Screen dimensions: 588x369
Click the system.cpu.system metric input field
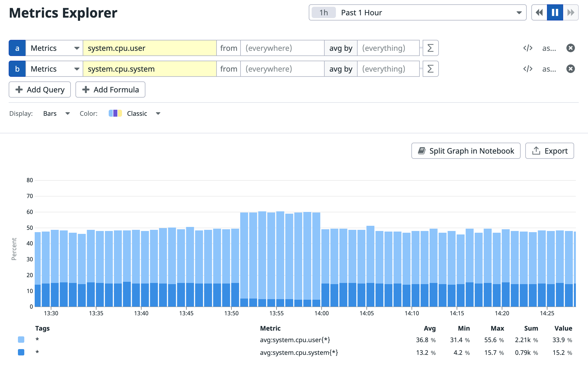149,69
